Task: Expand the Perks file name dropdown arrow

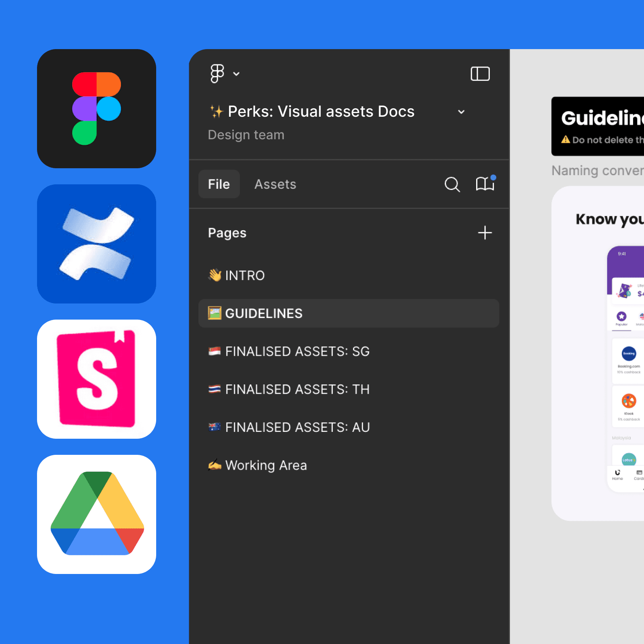Action: tap(461, 112)
